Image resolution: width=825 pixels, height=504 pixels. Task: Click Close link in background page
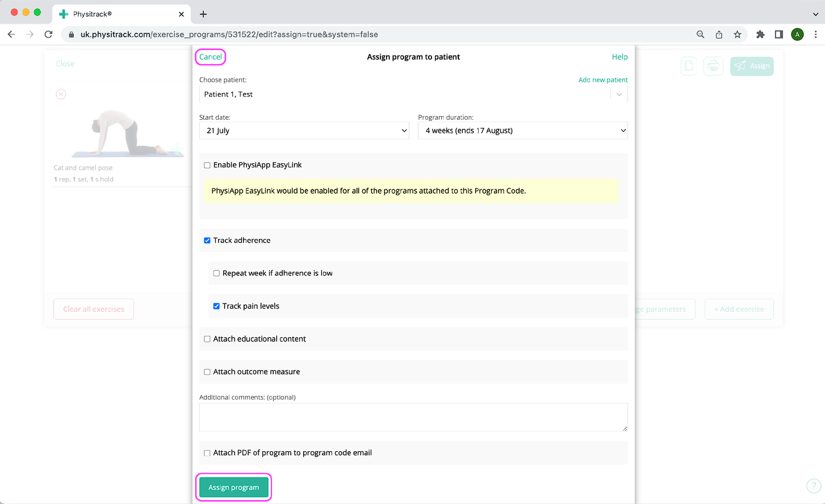(x=65, y=64)
